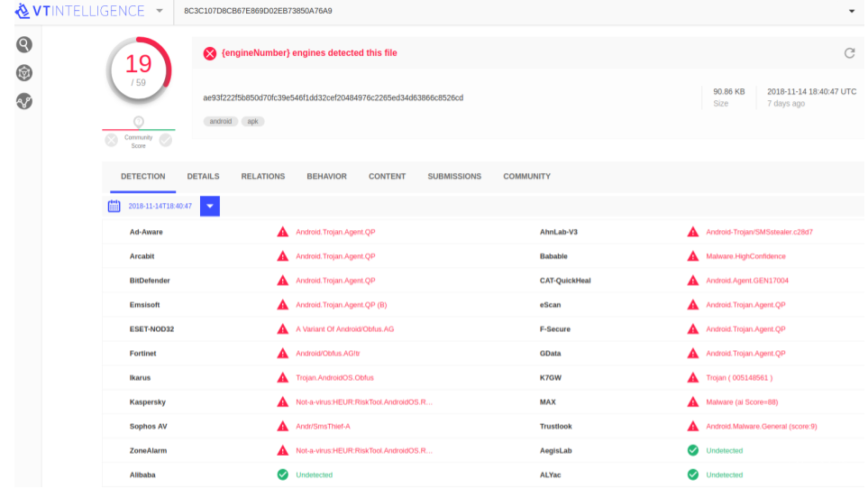Vote malicious with the community X button
Image resolution: width=868 pixels, height=489 pixels.
click(112, 140)
